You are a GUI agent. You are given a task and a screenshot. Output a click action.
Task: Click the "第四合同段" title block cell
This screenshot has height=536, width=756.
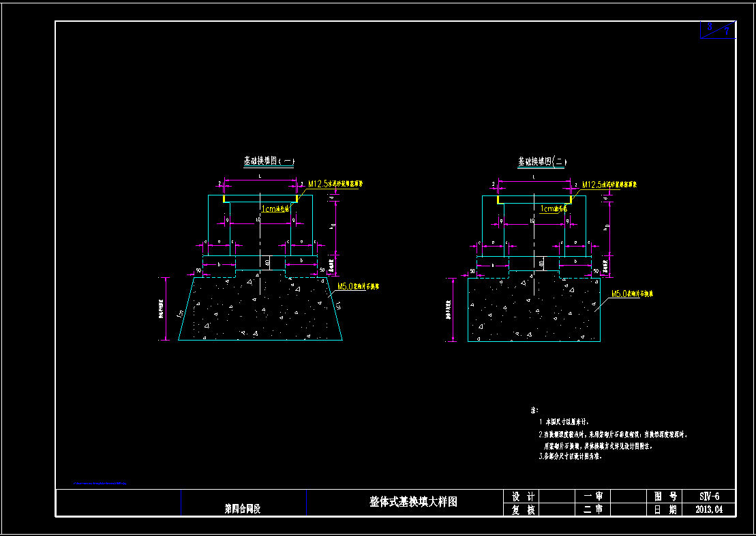pyautogui.click(x=243, y=509)
